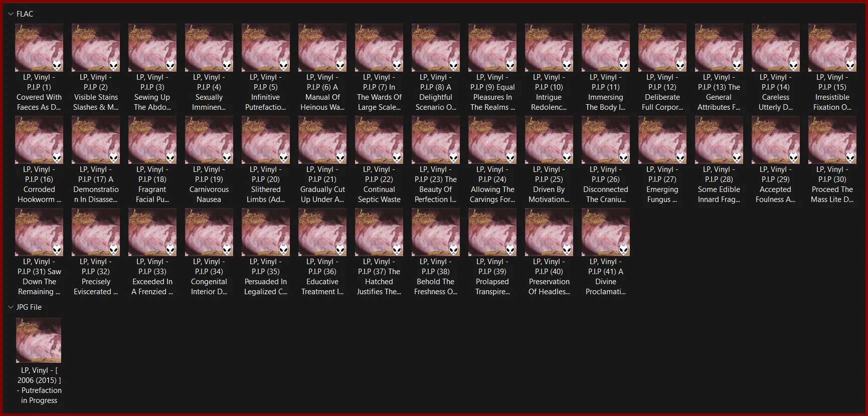Click the 'P.I.P (18) Fragrant Facial' filename
Screen dimensions: 868x416
[x=152, y=184]
